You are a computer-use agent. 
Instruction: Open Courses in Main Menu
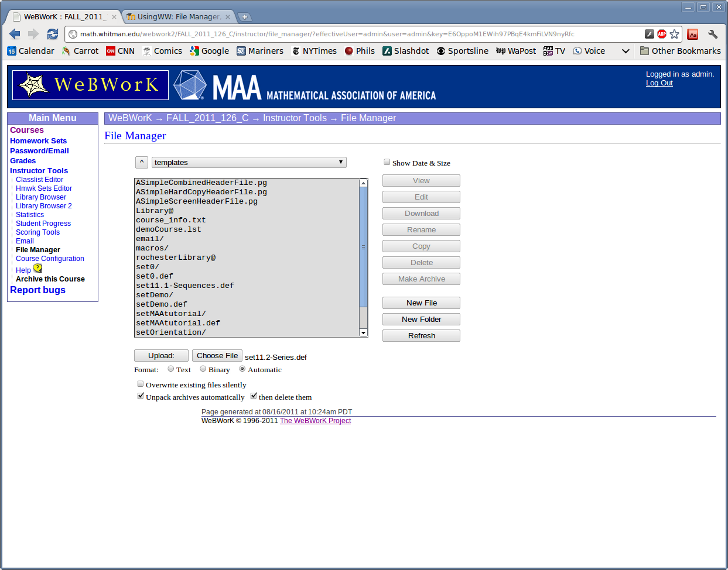point(27,130)
